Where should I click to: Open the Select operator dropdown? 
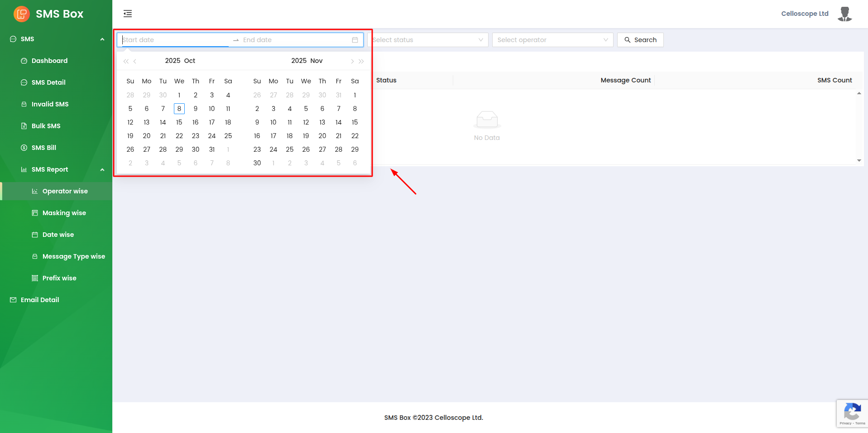(x=552, y=40)
